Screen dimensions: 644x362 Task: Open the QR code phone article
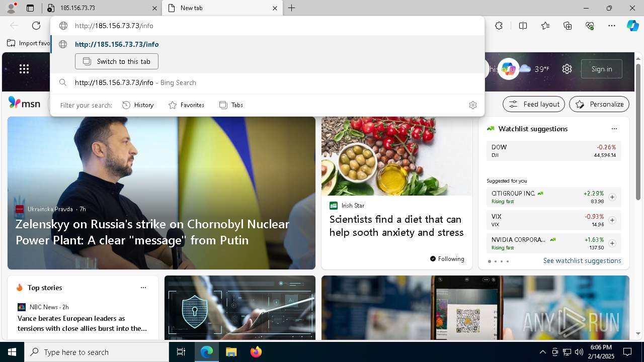pos(475,308)
